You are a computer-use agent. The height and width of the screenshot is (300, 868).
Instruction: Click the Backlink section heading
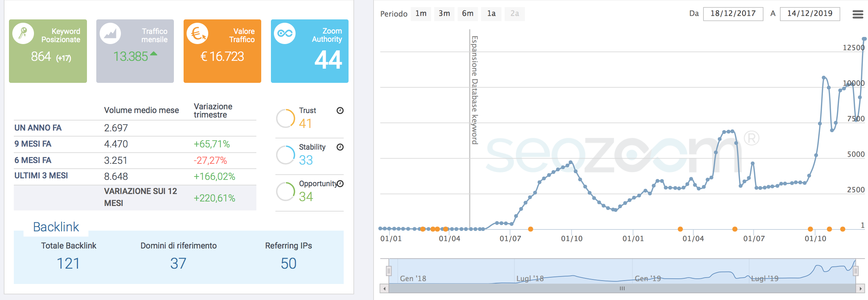point(56,227)
